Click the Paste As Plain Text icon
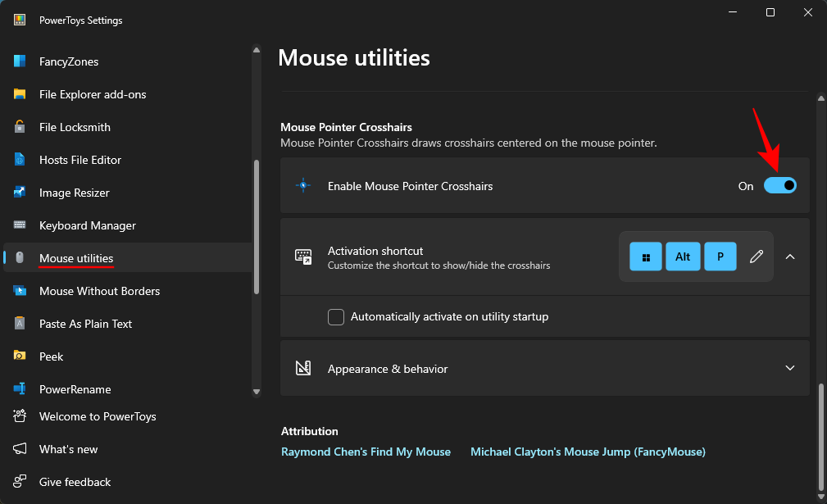The image size is (827, 504). click(x=20, y=323)
